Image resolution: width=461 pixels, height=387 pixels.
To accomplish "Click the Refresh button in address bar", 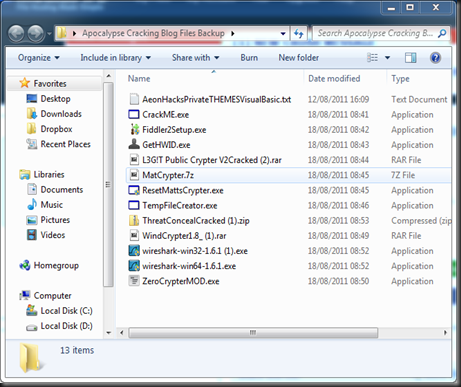I will 299,33.
